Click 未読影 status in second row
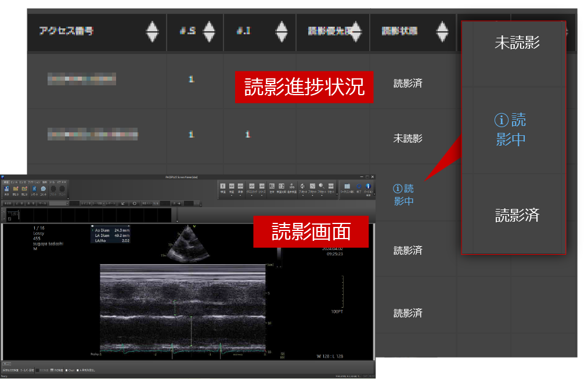The image size is (588, 379). [407, 138]
